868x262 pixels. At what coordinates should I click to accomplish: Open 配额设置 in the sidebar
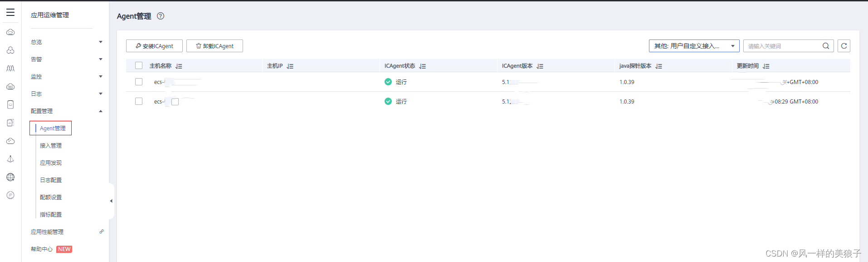coord(51,198)
